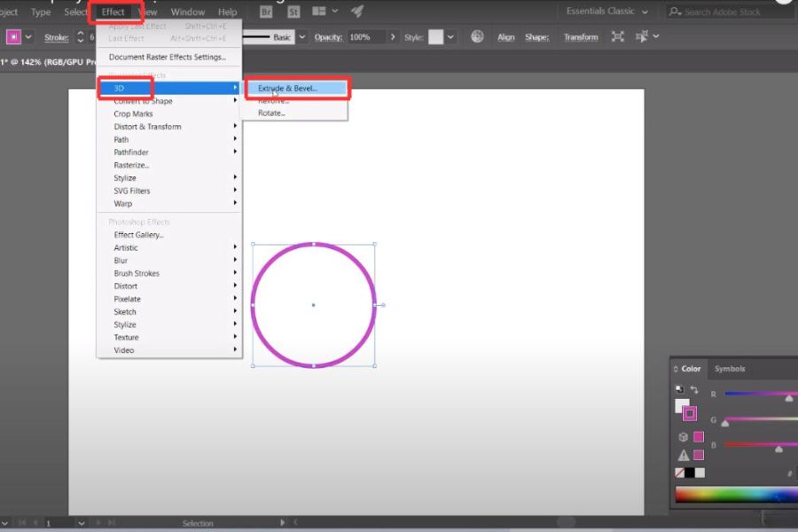The height and width of the screenshot is (532, 798).
Task: Click the Align button in control bar
Action: tap(506, 37)
